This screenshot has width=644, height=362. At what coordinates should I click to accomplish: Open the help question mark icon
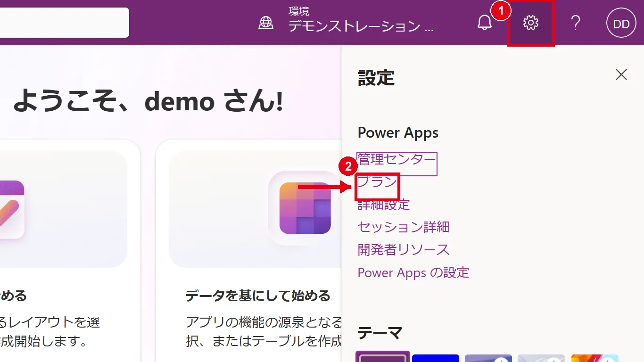(x=575, y=23)
